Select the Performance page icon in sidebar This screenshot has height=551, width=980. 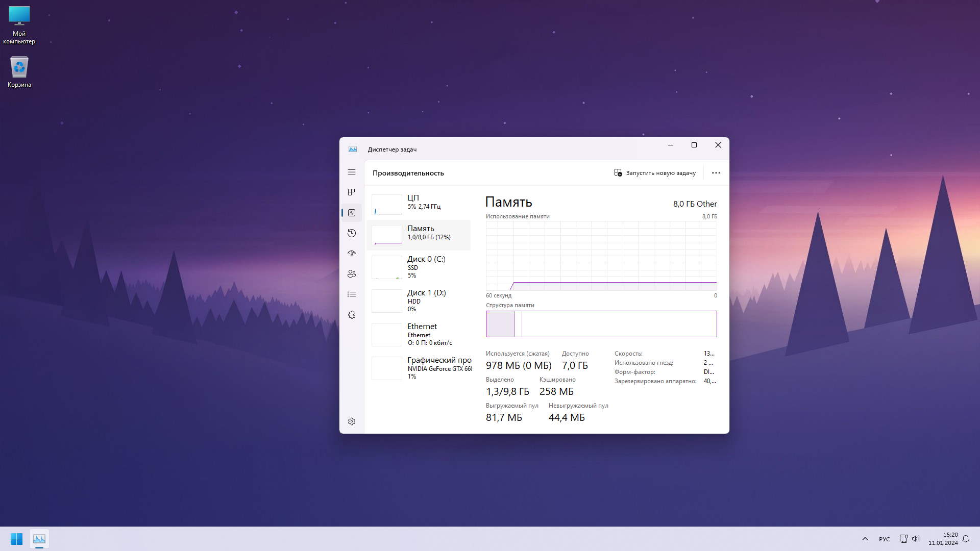(x=352, y=213)
